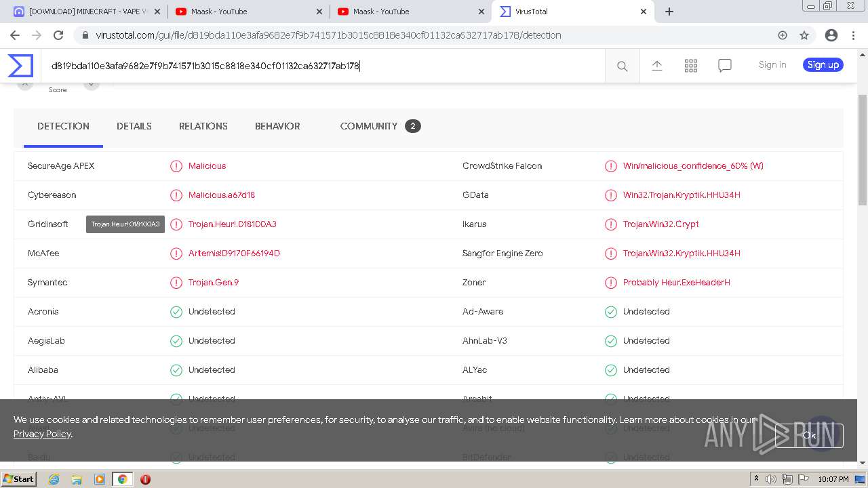
Task: Click the Trojan.Win32.Crypt Ikarus result
Action: (x=661, y=224)
